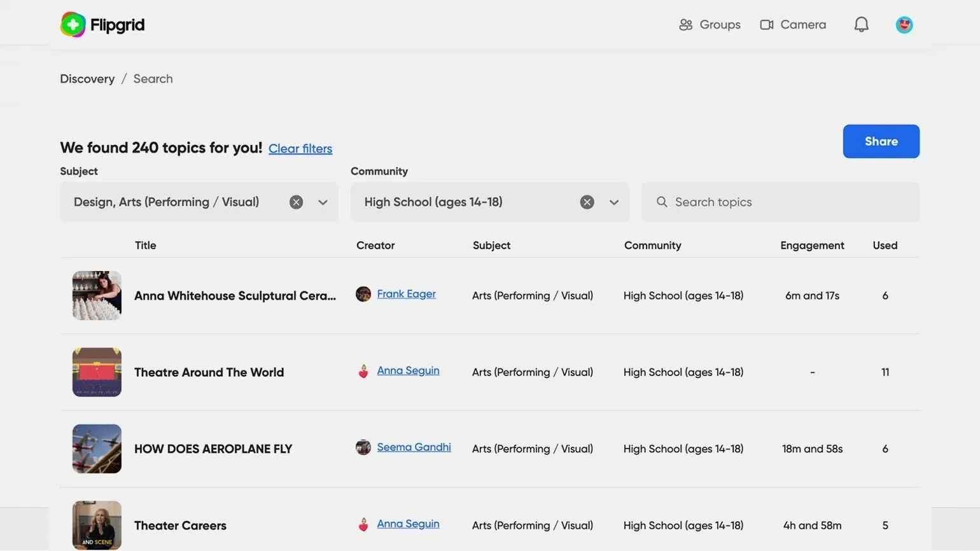Expand the Subject dropdown
The image size is (980, 551).
click(323, 202)
